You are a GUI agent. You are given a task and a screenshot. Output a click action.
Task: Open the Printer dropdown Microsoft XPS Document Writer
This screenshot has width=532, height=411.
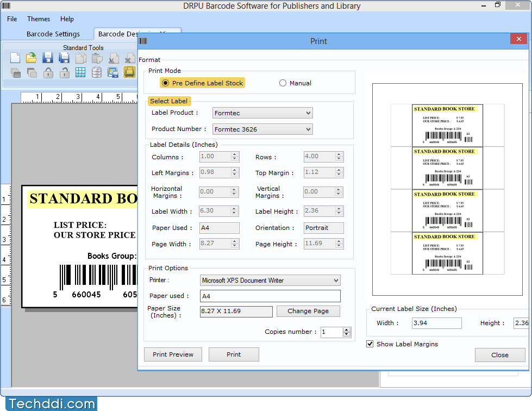270,281
